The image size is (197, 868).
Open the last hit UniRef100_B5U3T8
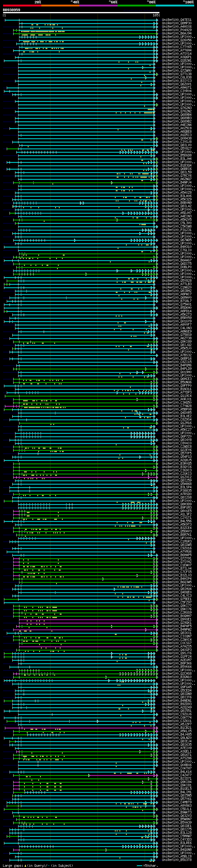coord(176,860)
